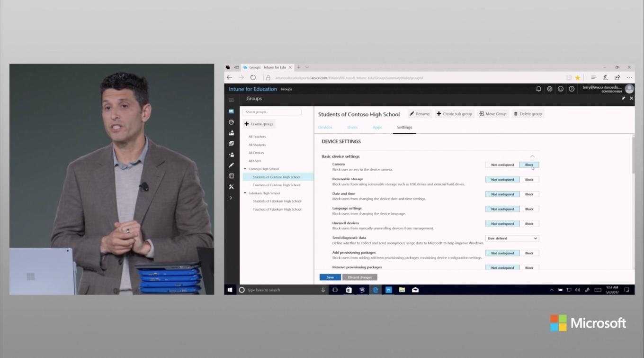Open the help question mark icon

coord(572,89)
